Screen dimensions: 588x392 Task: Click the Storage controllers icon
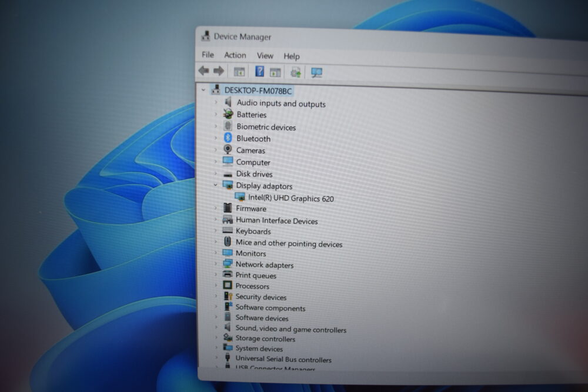click(228, 337)
